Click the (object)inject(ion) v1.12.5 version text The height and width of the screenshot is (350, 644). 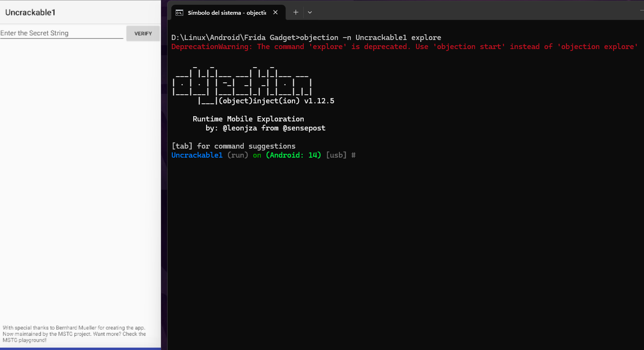276,101
